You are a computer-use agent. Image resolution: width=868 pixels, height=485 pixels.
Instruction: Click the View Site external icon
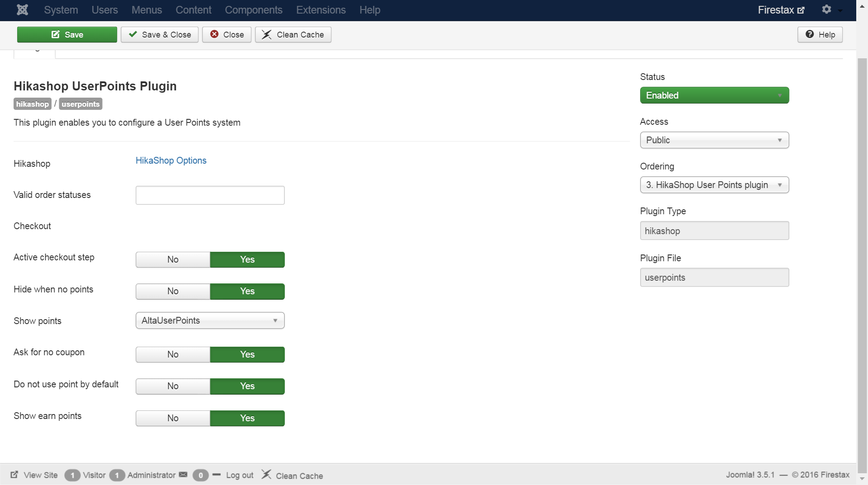[x=14, y=475]
